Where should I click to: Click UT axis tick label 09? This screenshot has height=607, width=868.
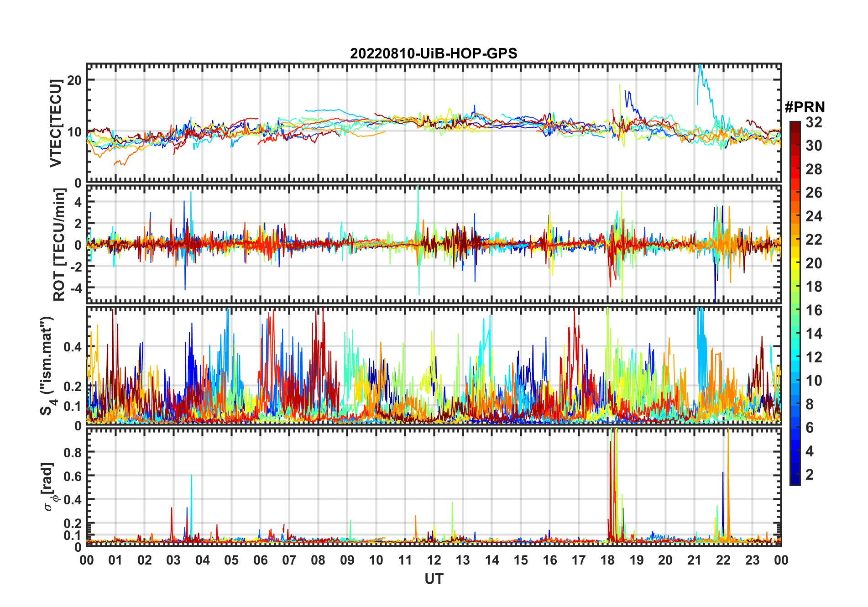tap(347, 560)
